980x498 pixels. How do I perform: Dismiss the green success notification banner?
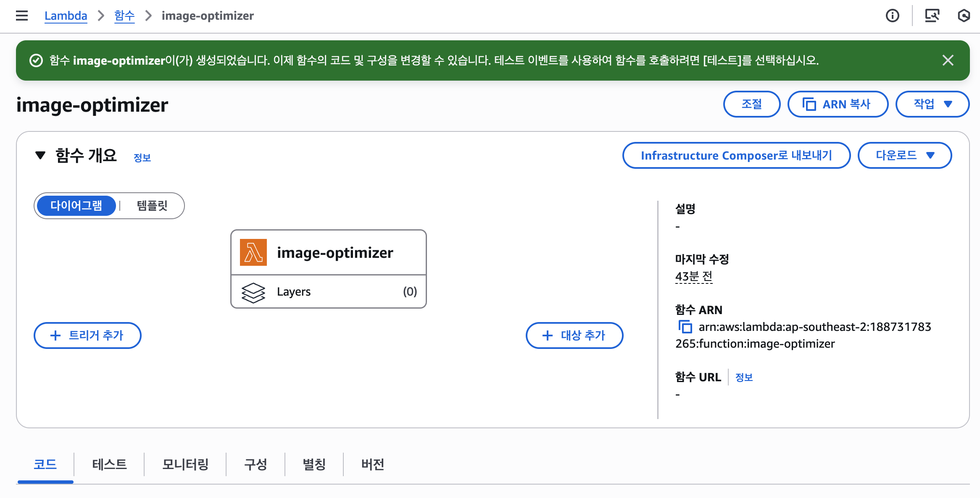(x=948, y=60)
